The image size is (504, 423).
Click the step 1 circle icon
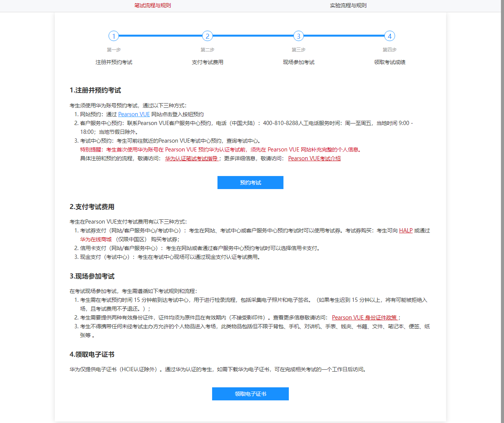point(114,36)
